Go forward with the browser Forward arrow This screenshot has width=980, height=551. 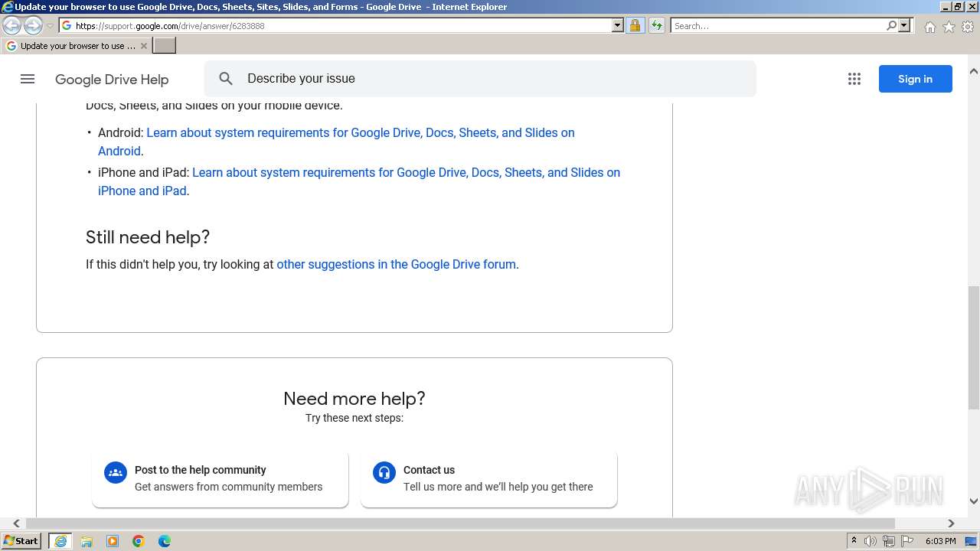(33, 26)
